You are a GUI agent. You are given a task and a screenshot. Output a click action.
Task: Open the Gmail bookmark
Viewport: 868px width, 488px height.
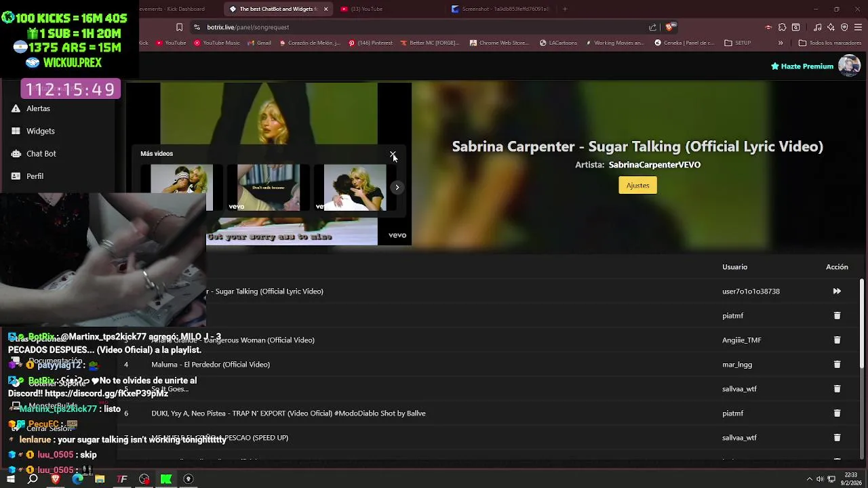coord(259,43)
